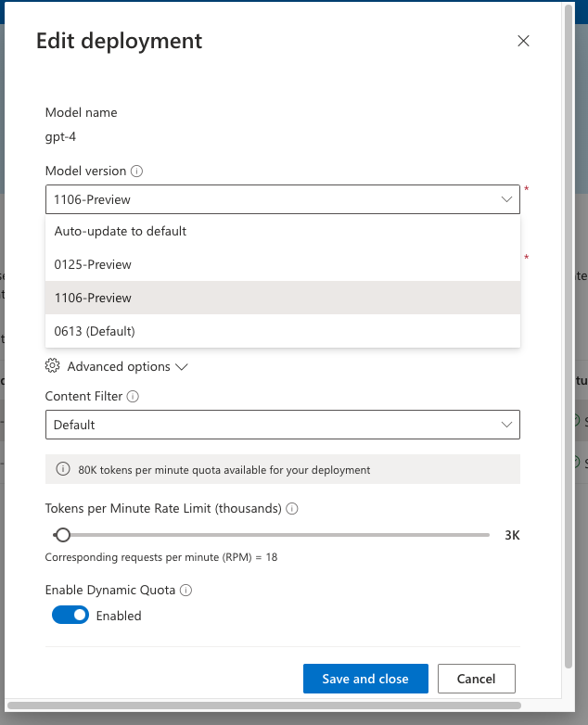Click the gear icon beside Advanced options
This screenshot has height=725, width=588.
pos(52,365)
